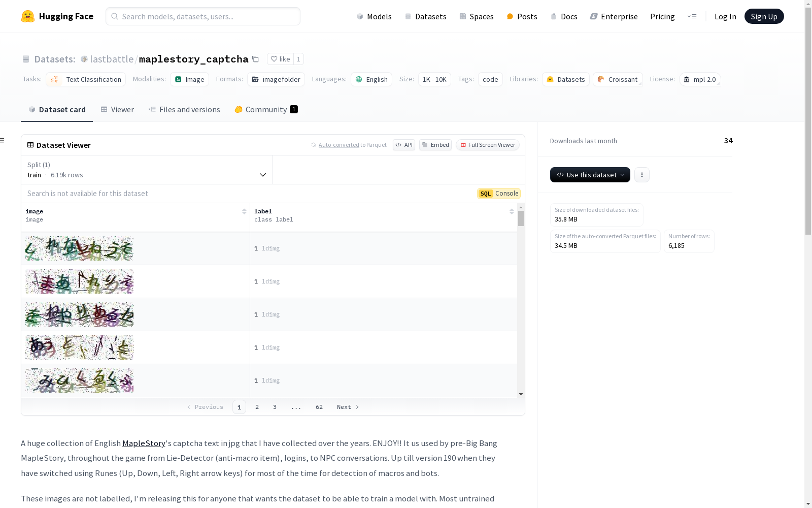This screenshot has width=812, height=508.
Task: Go to Models in the top navigation
Action: click(374, 16)
